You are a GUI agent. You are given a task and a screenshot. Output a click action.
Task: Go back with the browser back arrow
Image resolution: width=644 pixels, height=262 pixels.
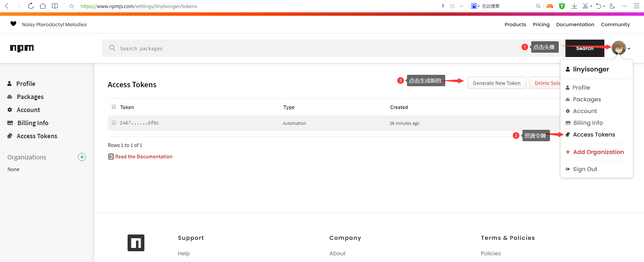click(7, 6)
